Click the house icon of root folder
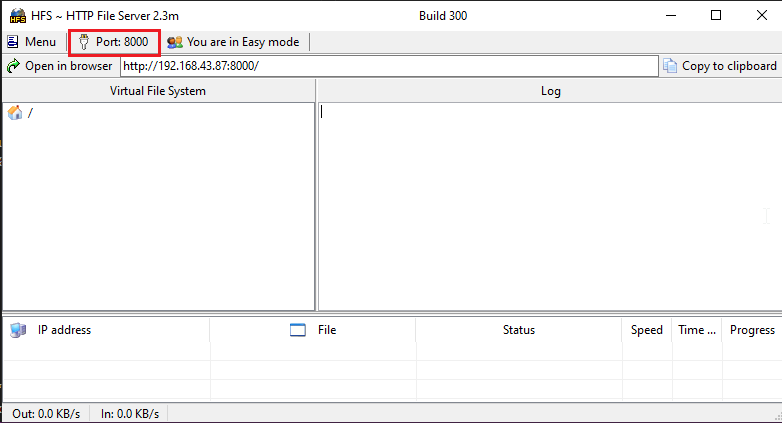 [x=15, y=113]
